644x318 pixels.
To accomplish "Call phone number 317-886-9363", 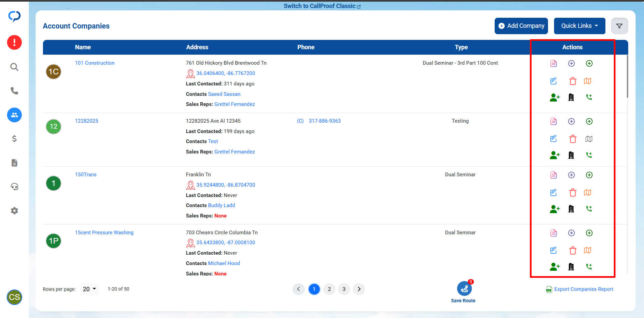I will 325,121.
